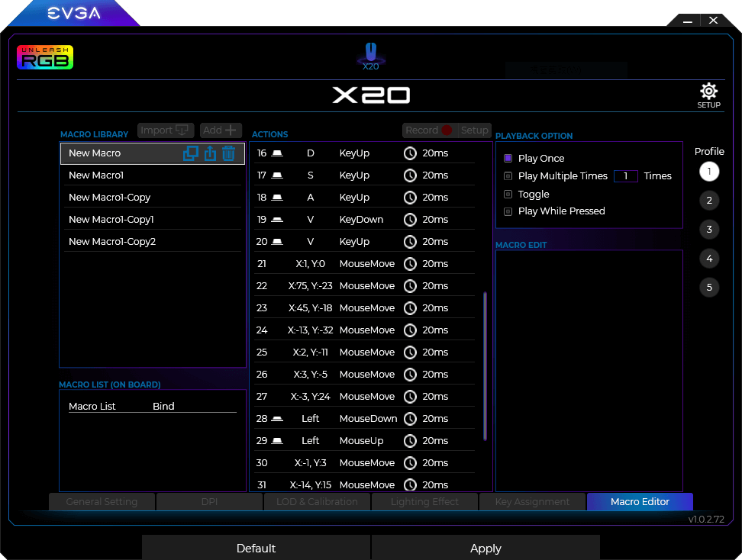Switch to Profile 2
This screenshot has height=560, width=742.
[x=709, y=201]
